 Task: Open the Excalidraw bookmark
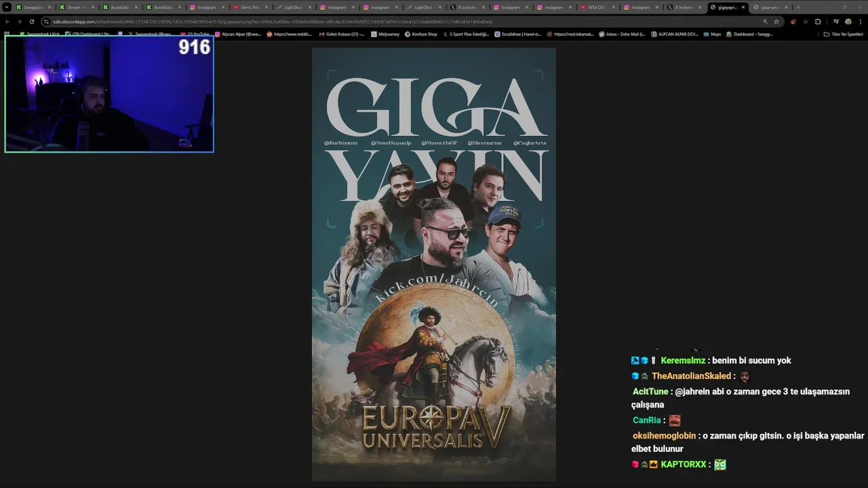[x=517, y=34]
